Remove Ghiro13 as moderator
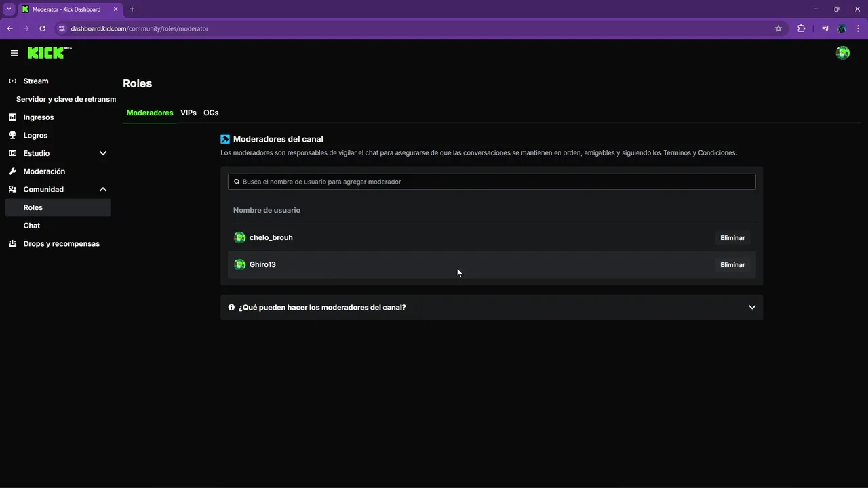 [732, 265]
